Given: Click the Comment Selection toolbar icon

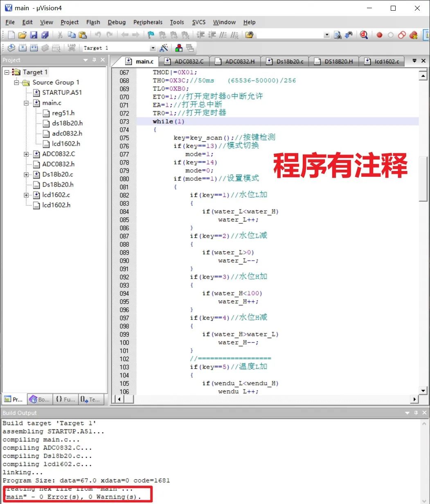Looking at the screenshot, I should [x=223, y=35].
